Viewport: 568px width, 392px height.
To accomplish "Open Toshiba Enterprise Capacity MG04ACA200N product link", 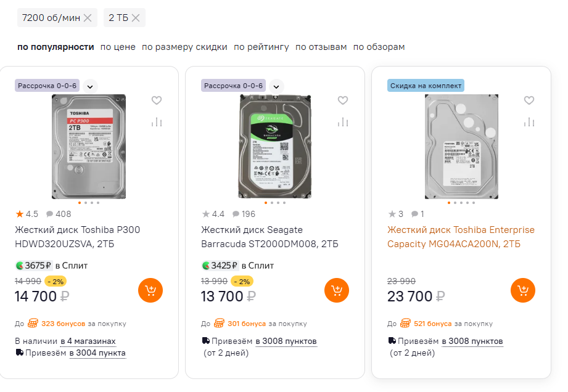I will [x=461, y=237].
